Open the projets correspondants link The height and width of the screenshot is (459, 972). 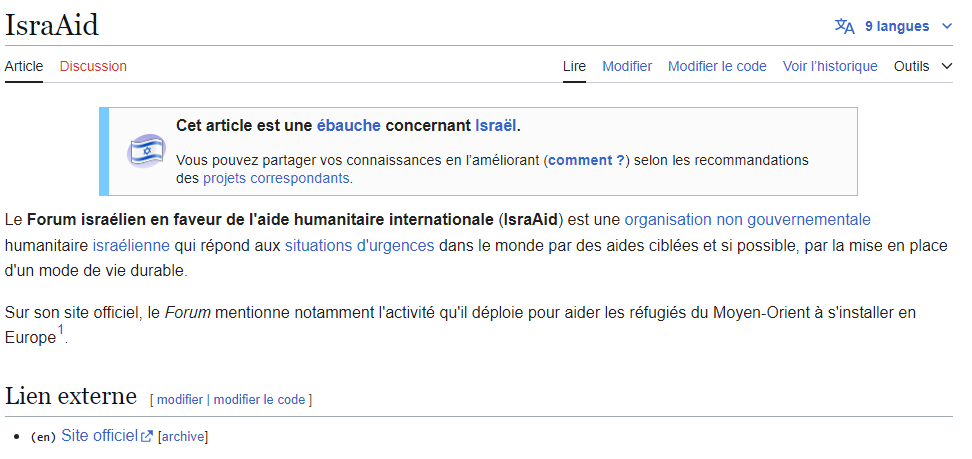[276, 179]
